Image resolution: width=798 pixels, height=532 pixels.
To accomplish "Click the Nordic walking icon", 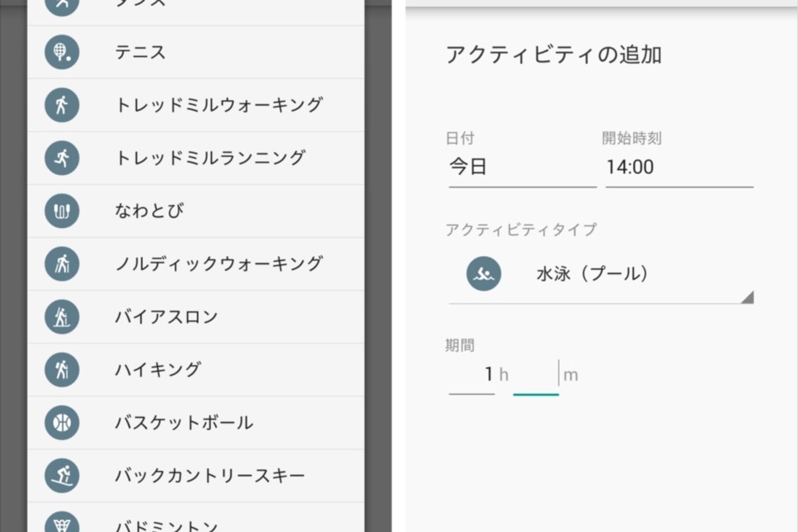I will click(x=62, y=264).
